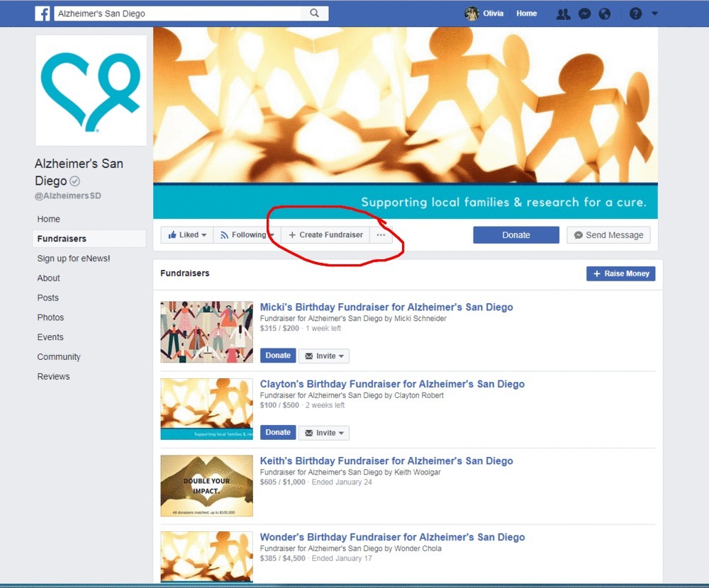Open the account dropdown arrow in top bar
The height and width of the screenshot is (588, 709).
coord(654,13)
